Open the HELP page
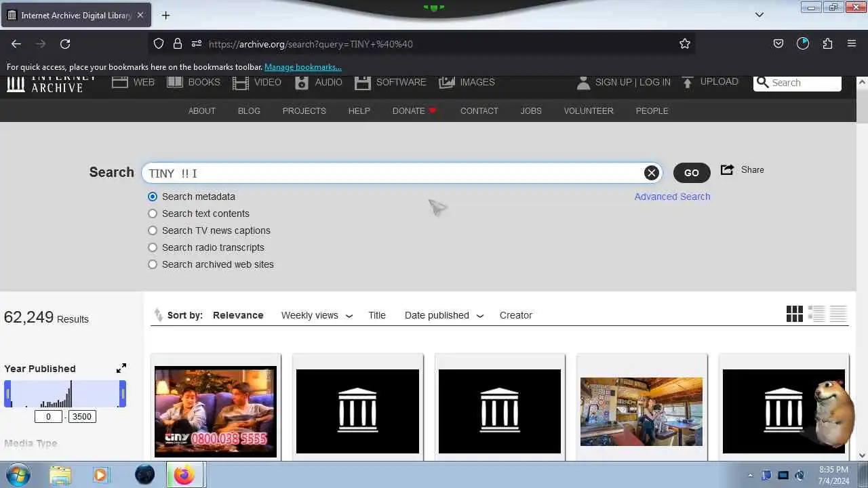 (x=359, y=110)
